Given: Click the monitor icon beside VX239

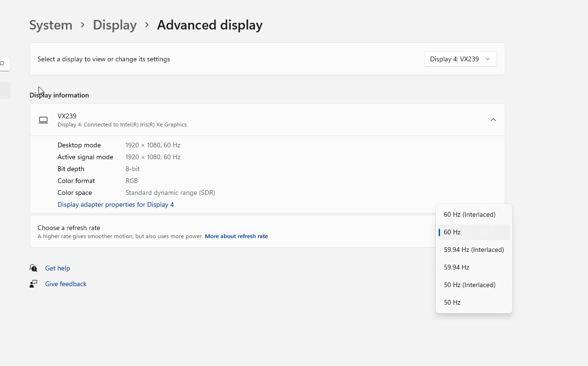Looking at the screenshot, I should coord(43,120).
